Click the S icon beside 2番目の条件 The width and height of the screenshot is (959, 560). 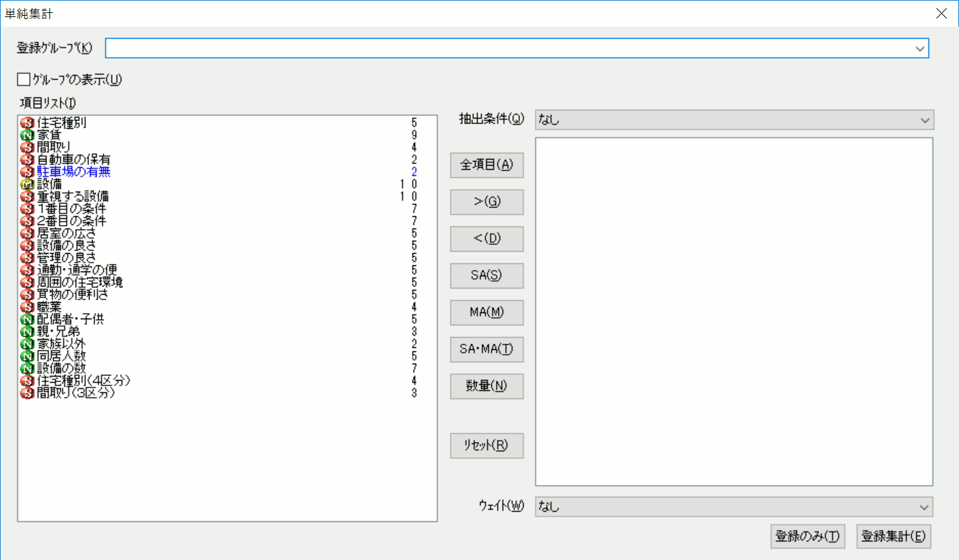[x=27, y=221]
